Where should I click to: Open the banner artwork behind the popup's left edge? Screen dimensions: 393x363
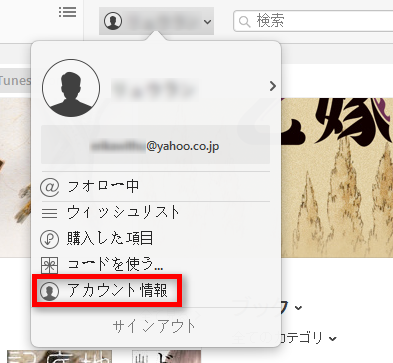point(15,178)
